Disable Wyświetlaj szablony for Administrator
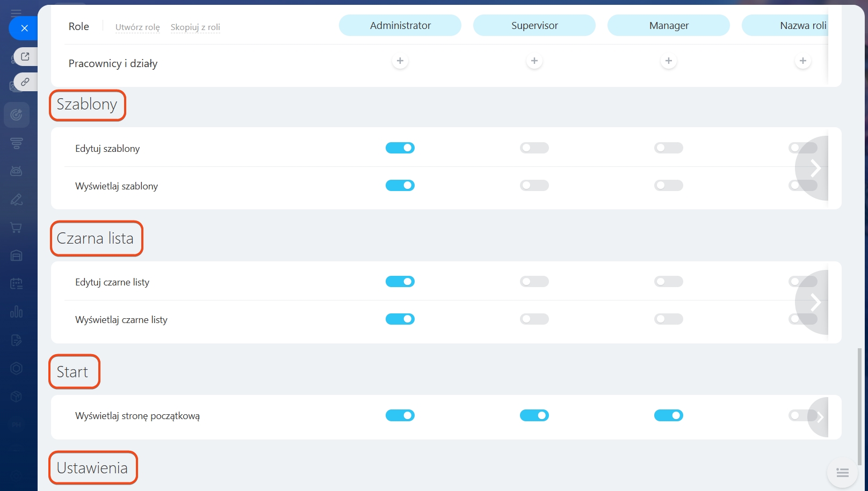 (x=400, y=185)
